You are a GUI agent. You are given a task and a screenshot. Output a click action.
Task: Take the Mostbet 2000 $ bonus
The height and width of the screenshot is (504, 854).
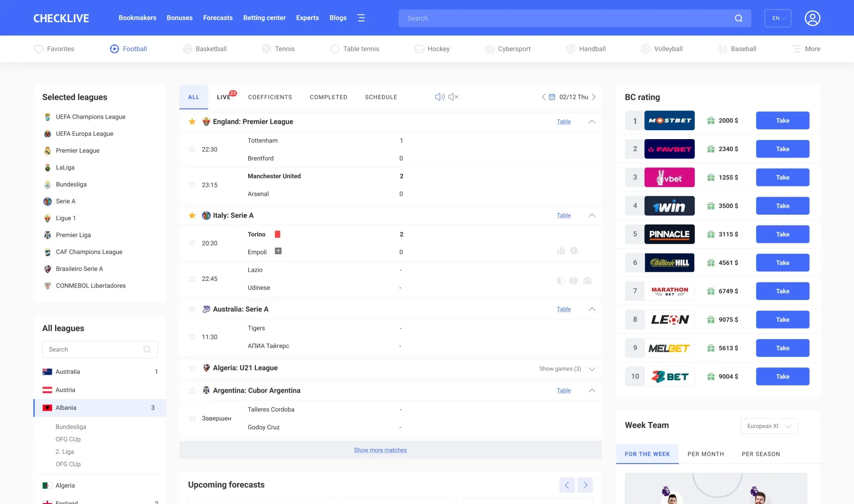pos(782,121)
